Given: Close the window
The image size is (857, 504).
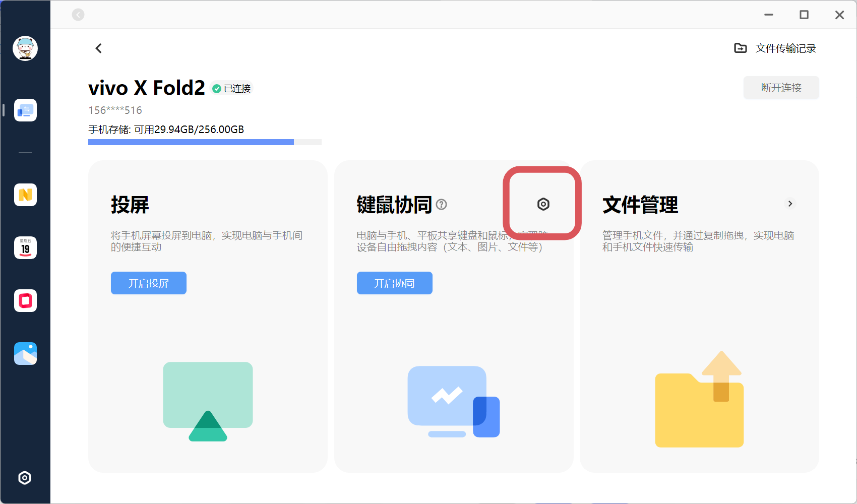Looking at the screenshot, I should (x=839, y=15).
